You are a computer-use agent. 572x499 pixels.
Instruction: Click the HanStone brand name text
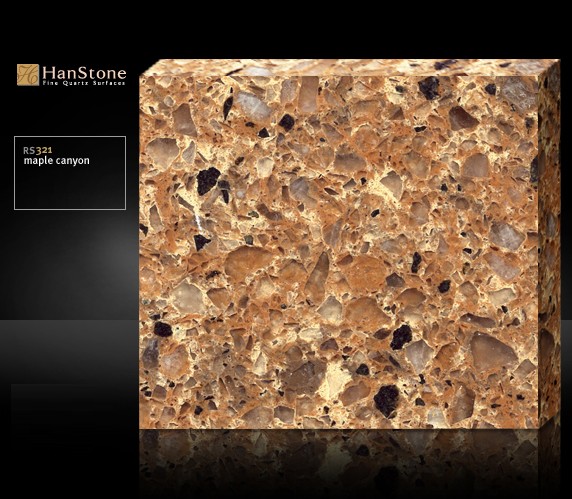pos(84,73)
